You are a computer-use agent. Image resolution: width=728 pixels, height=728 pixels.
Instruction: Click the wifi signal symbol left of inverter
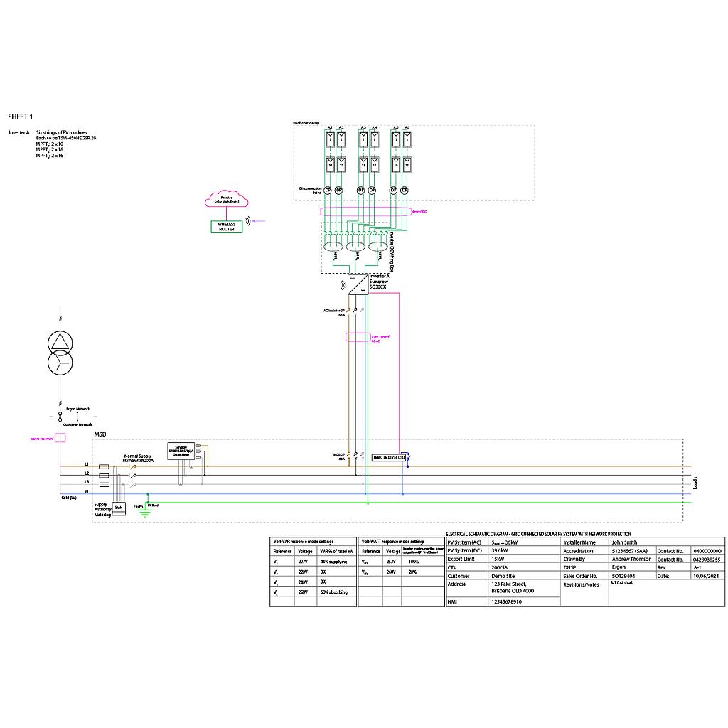point(343,284)
